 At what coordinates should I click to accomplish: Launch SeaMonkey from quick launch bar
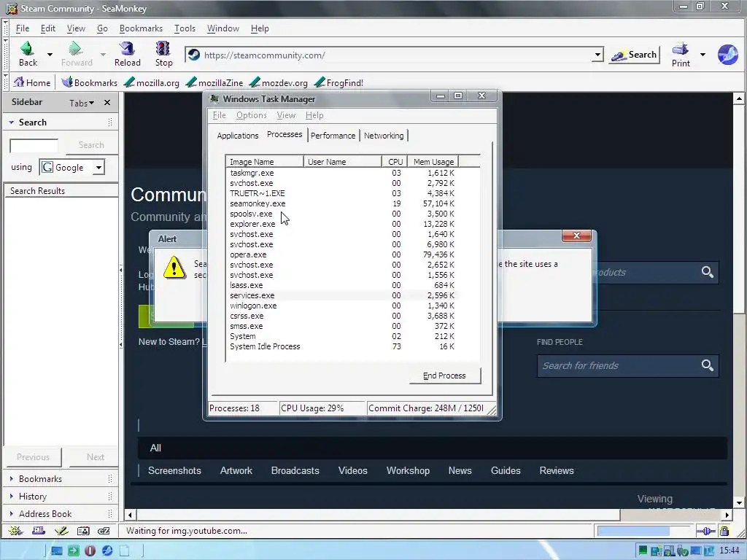click(x=107, y=551)
